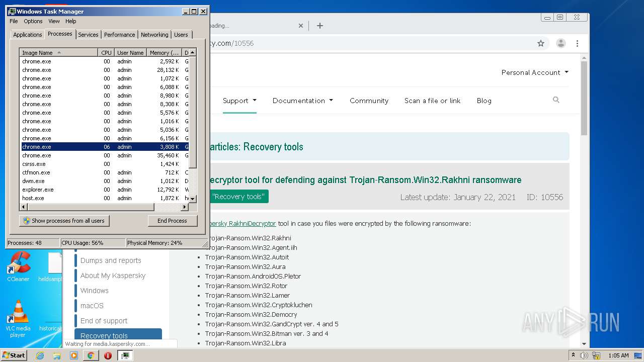Open Task Manager Options menu
This screenshot has height=362, width=644.
33,21
